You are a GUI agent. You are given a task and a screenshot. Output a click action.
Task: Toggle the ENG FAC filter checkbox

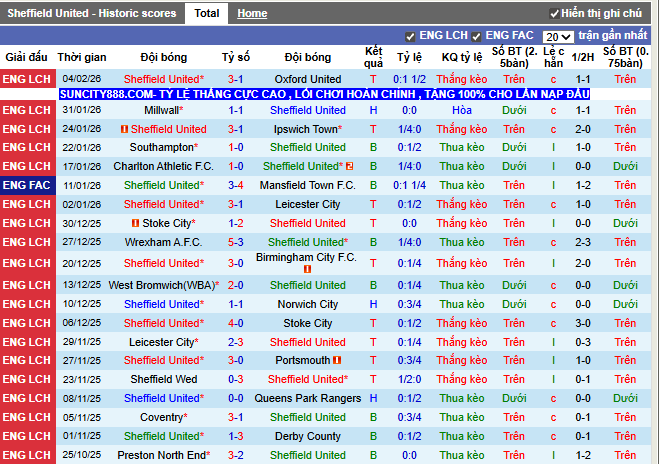click(x=476, y=37)
